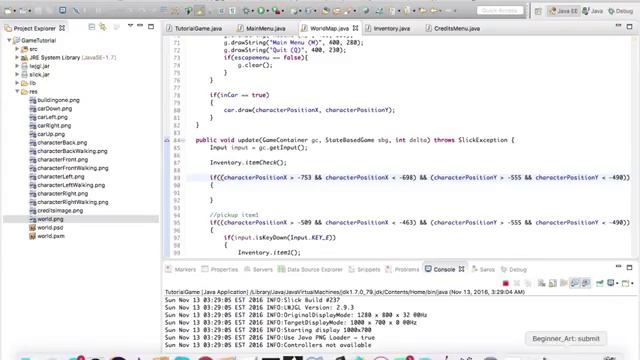Minimize the Project Explorer panel

point(140,26)
